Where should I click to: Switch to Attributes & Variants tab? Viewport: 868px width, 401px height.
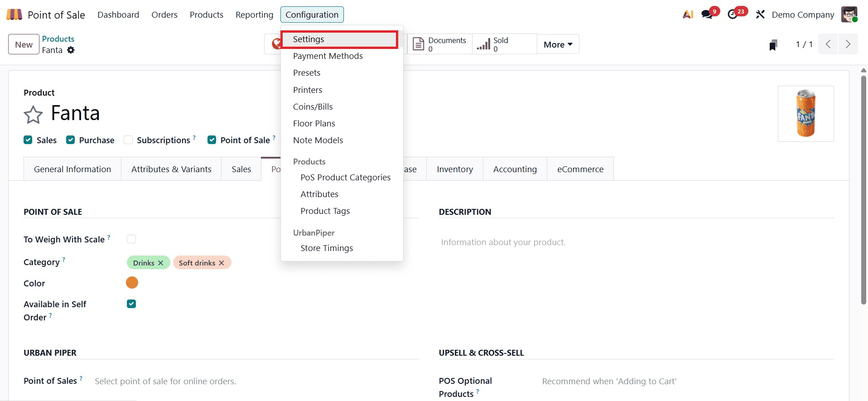[171, 169]
